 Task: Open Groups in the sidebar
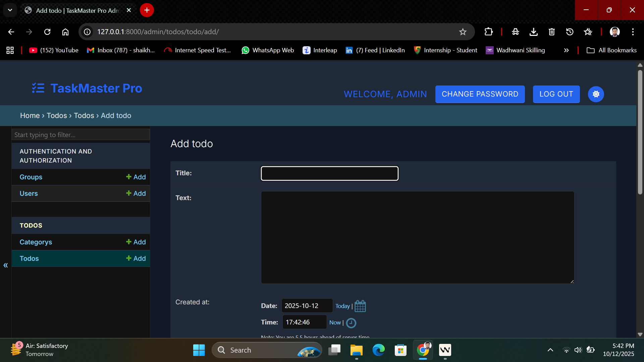pyautogui.click(x=31, y=177)
